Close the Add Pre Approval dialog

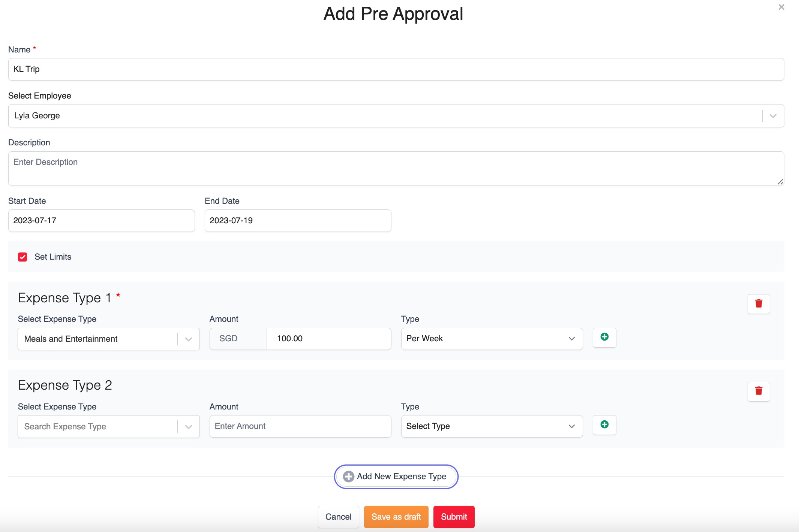click(x=781, y=7)
